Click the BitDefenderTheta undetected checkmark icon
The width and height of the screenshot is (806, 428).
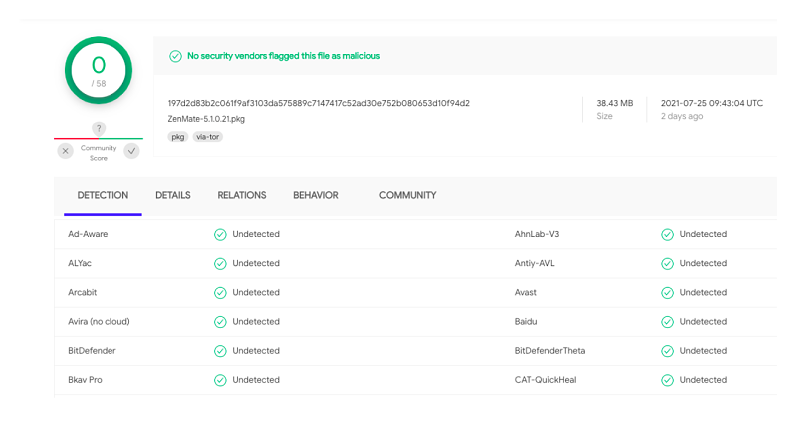coord(667,351)
